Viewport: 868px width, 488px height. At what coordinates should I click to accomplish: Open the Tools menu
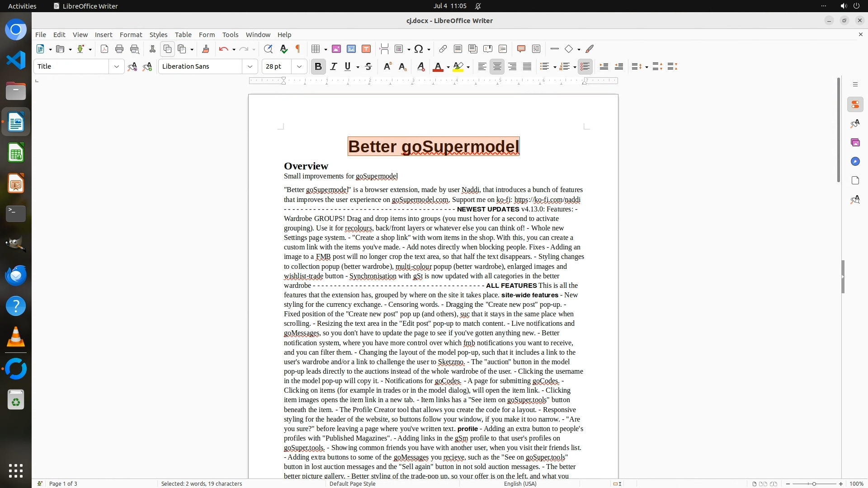coord(230,35)
